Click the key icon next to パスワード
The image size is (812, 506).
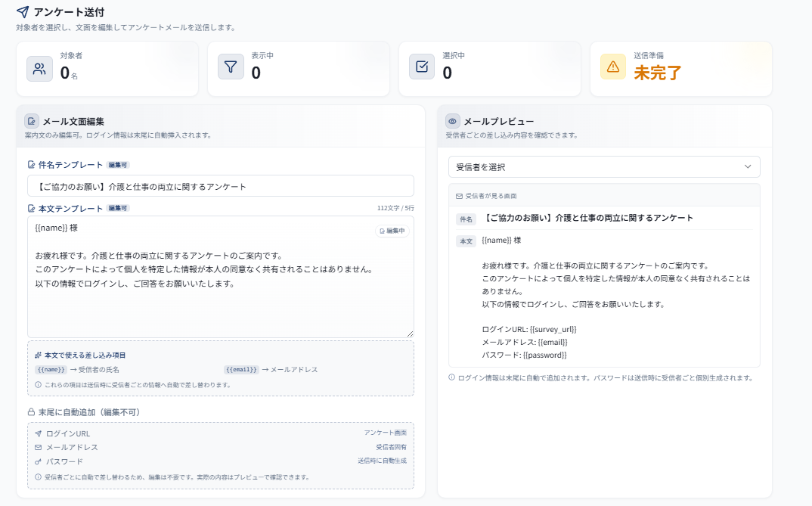click(38, 461)
